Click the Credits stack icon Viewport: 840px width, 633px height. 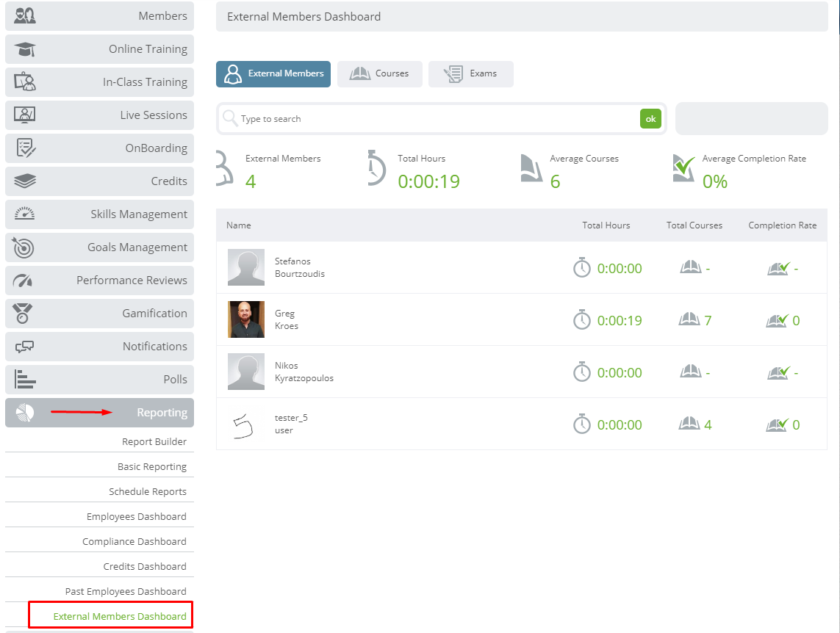click(x=25, y=181)
